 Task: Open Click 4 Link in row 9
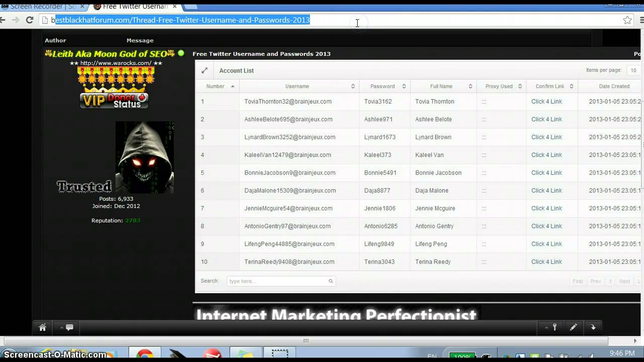coord(546,244)
